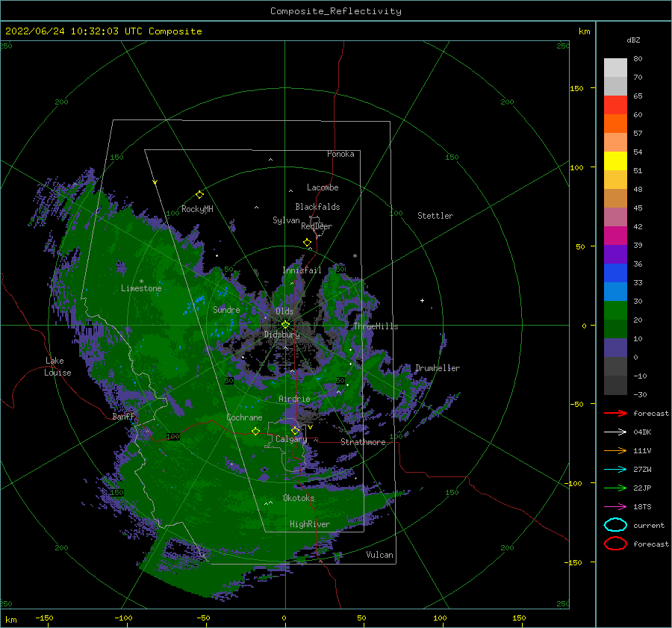Click the dBZ legend heading
This screenshot has height=628, width=672.
pyautogui.click(x=633, y=40)
